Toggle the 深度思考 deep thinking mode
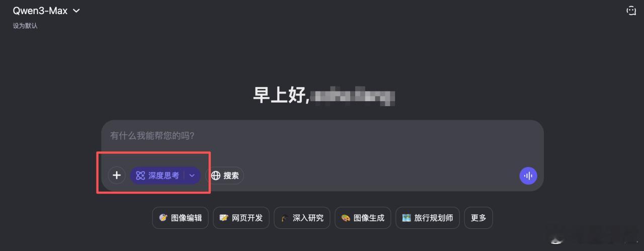This screenshot has width=644, height=251. [157, 176]
